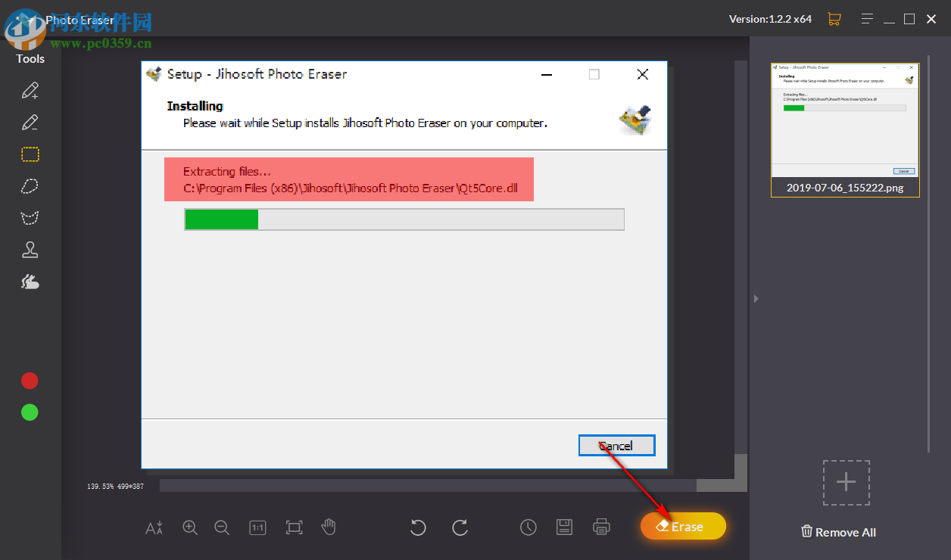This screenshot has height=560, width=951.
Task: Zoom out of the image
Action: point(222,527)
